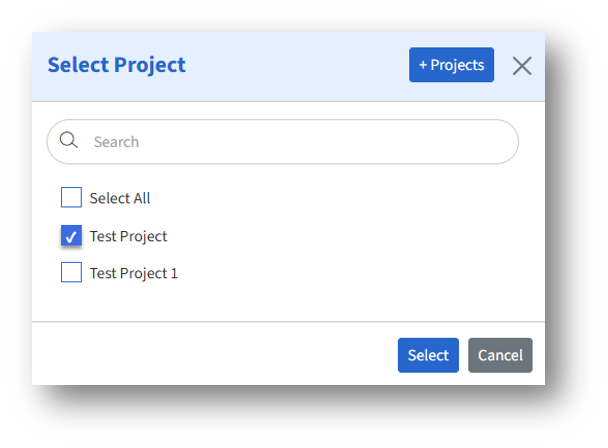Screen dimensions: 608x448
Task: Enable the Select All checkbox
Action: [71, 198]
